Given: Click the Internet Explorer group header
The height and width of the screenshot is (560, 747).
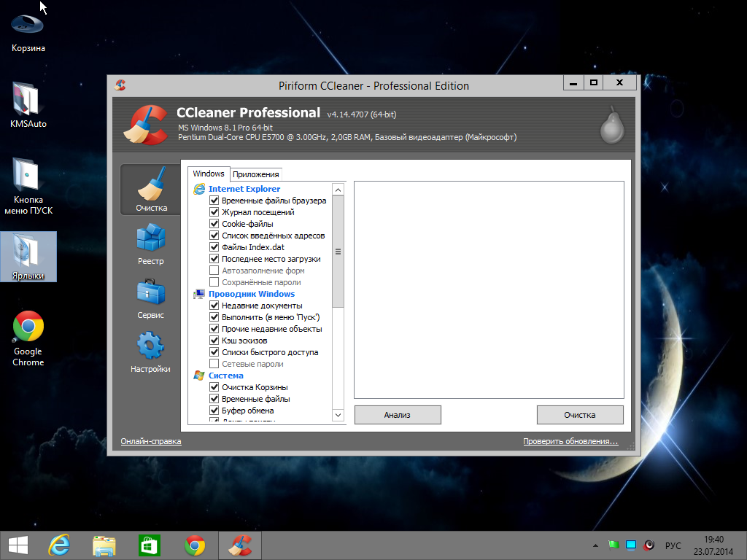Looking at the screenshot, I should [x=244, y=189].
